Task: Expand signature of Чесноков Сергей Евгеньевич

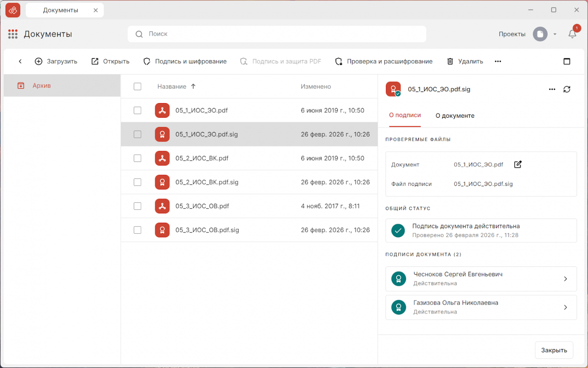Action: pyautogui.click(x=565, y=279)
